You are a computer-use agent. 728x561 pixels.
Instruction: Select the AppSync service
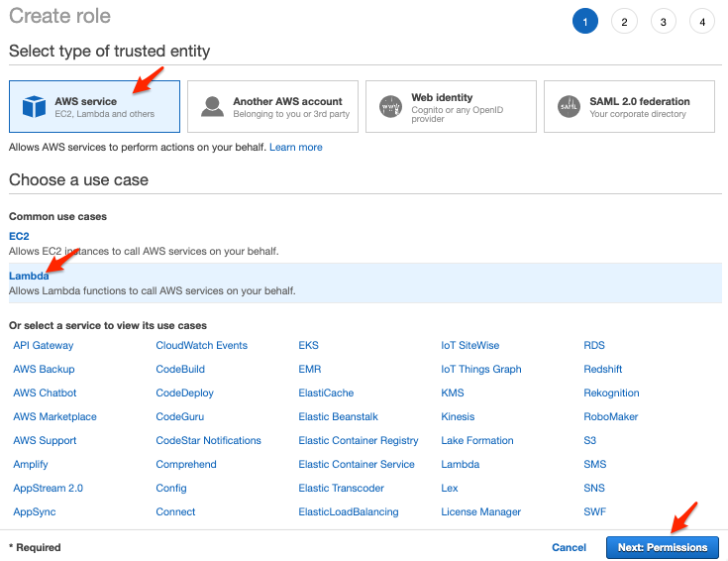(x=35, y=511)
